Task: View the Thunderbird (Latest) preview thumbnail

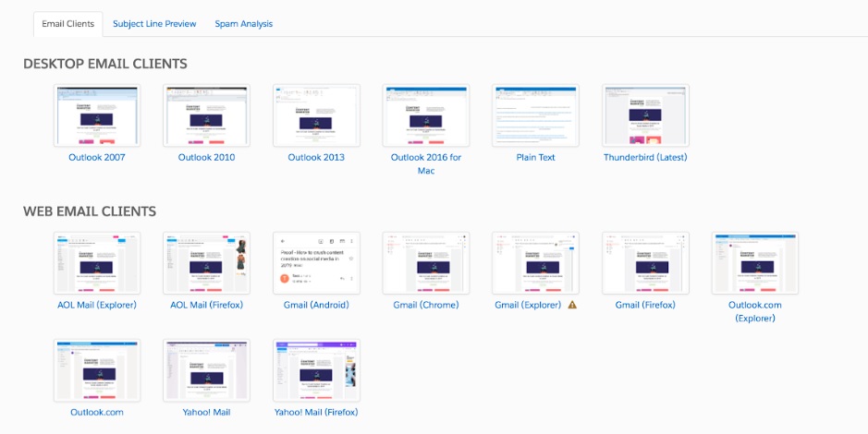Action: click(645, 115)
